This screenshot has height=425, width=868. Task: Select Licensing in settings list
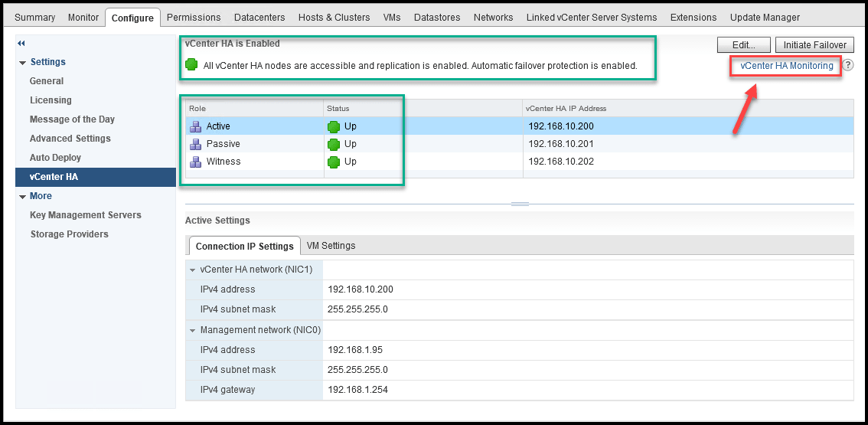51,100
